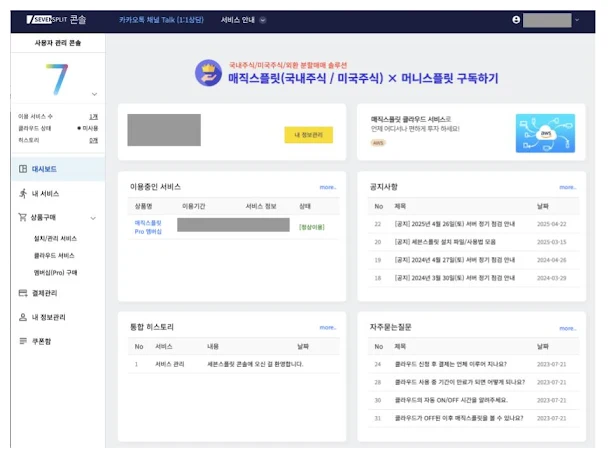Click more in 통합 히스토리 panel

click(328, 328)
